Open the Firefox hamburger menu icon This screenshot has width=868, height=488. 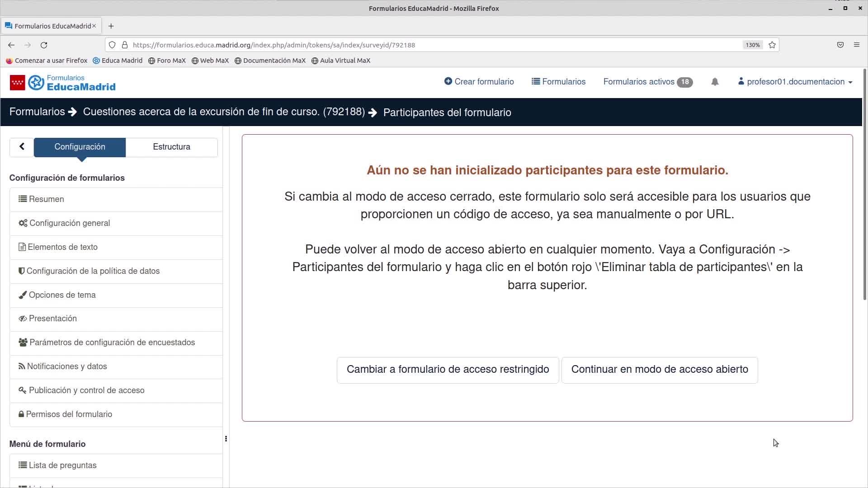(x=856, y=45)
